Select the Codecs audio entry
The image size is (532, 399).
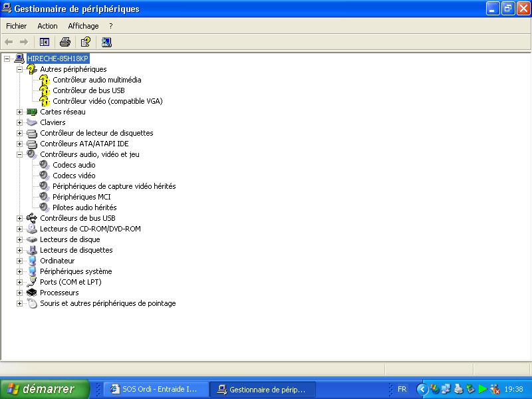[74, 165]
